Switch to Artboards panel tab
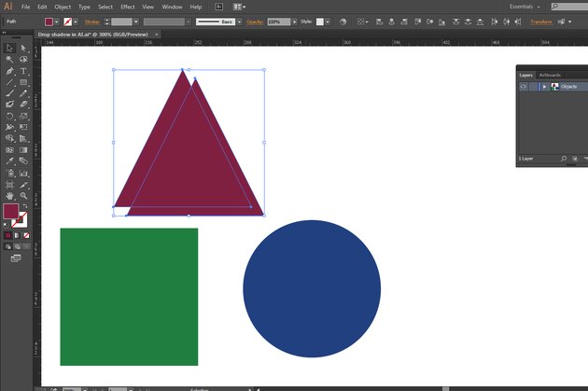 [550, 75]
